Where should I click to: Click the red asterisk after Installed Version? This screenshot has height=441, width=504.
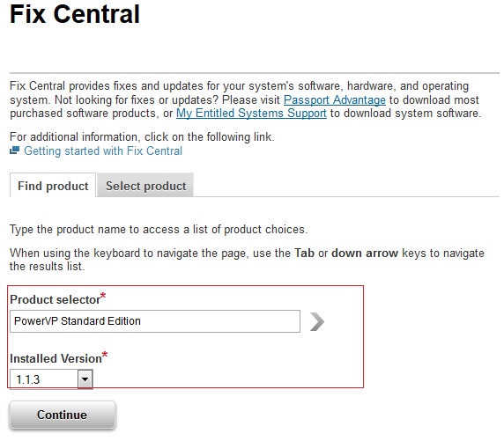[x=105, y=355]
